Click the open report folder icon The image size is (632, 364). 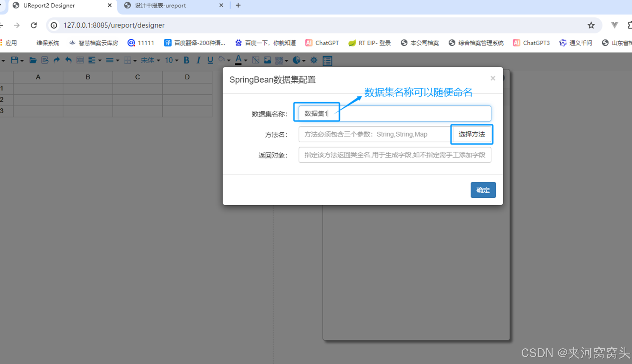[x=33, y=60]
